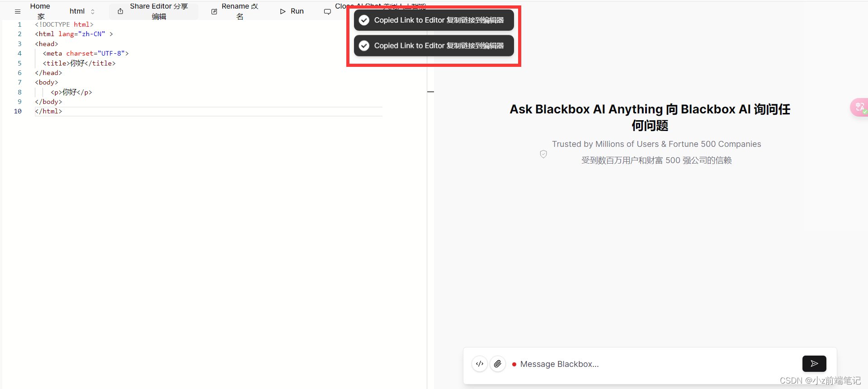Click the Rename button

[235, 11]
